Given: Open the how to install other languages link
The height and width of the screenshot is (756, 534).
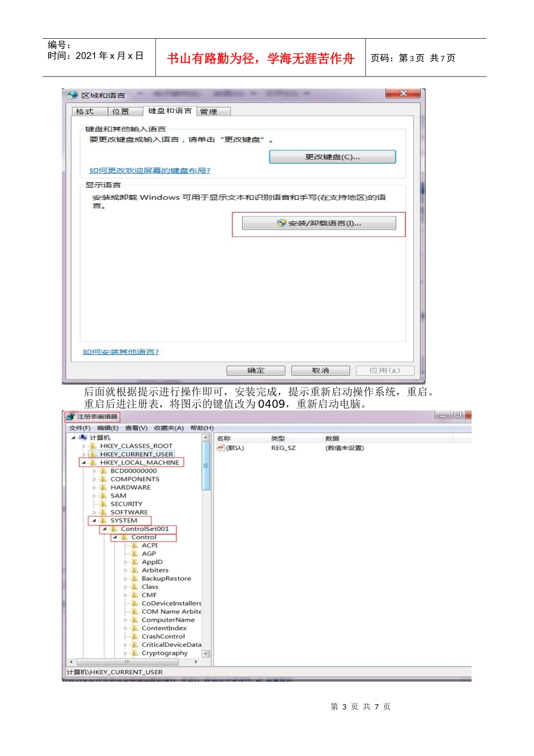Looking at the screenshot, I should click(x=121, y=352).
